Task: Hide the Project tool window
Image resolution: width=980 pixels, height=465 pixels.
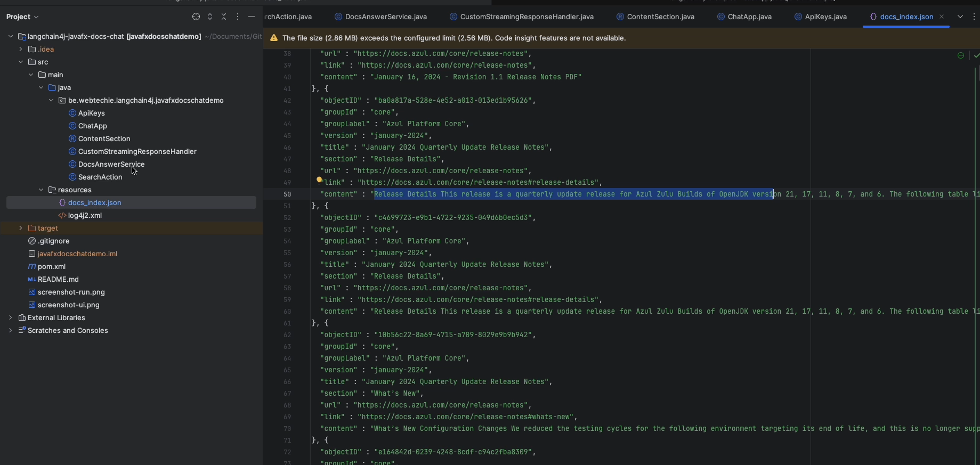Action: [252, 17]
